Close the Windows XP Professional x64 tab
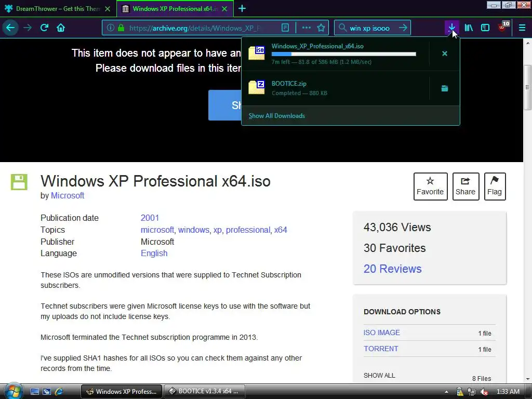The image size is (532, 399). click(x=224, y=9)
